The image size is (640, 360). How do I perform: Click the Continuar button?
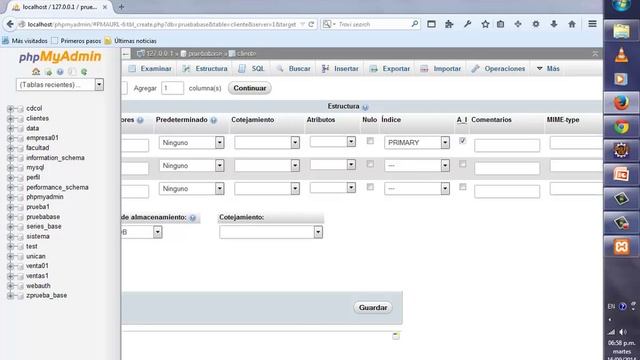pyautogui.click(x=250, y=88)
